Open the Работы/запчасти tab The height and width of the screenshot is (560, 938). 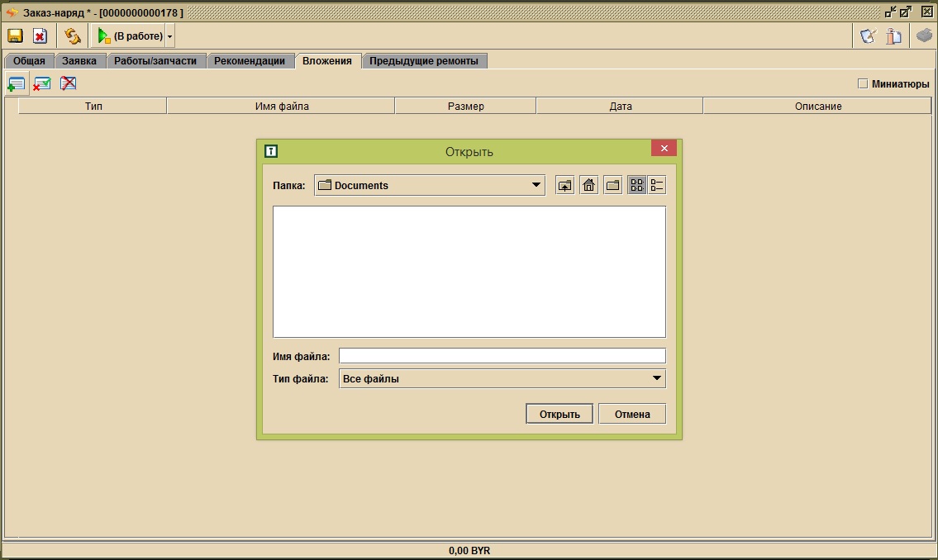click(155, 61)
